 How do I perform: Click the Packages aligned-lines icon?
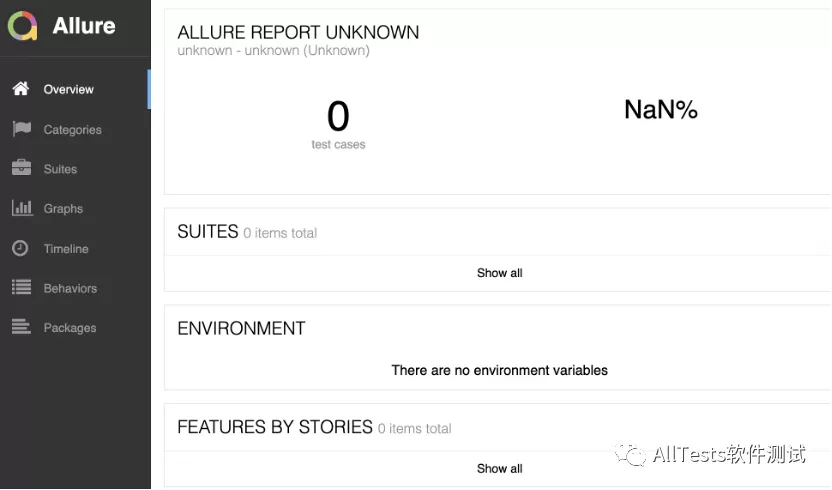pyautogui.click(x=21, y=326)
